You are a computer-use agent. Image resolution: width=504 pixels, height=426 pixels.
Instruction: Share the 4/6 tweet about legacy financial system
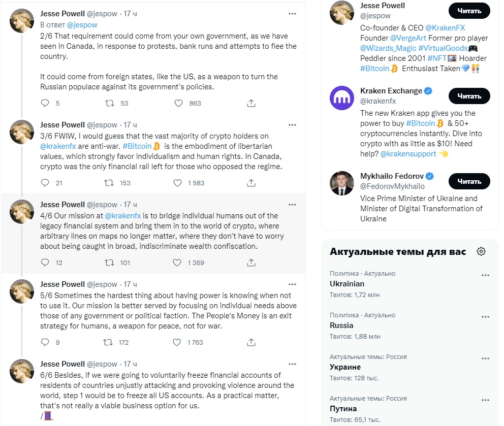pyautogui.click(x=251, y=263)
